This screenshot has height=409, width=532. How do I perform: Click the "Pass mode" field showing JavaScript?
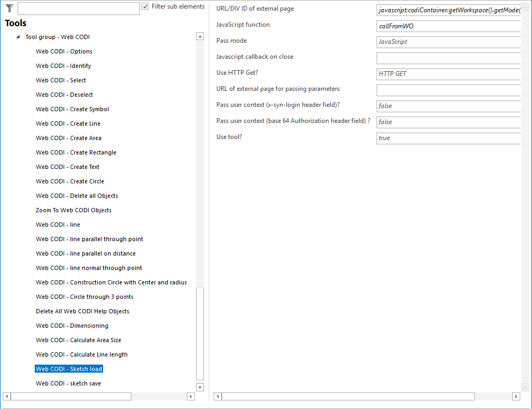[x=449, y=42]
